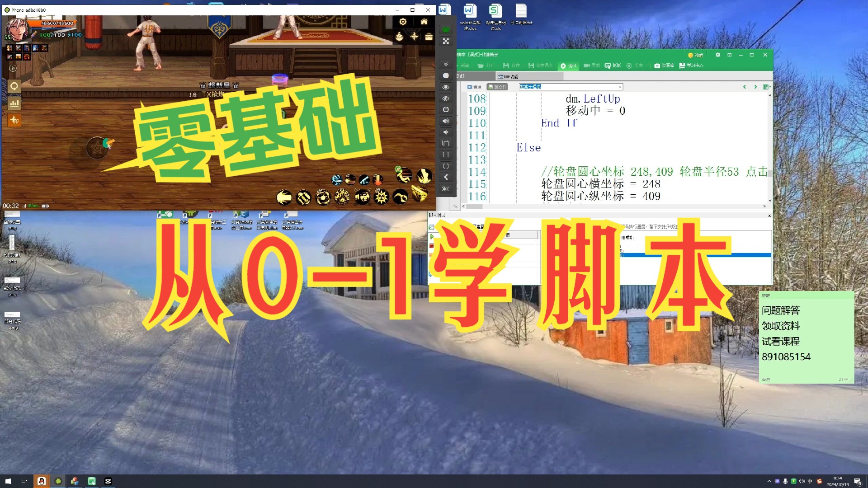Click green run arrow in debug panel
The image size is (868, 488).
click(x=432, y=236)
